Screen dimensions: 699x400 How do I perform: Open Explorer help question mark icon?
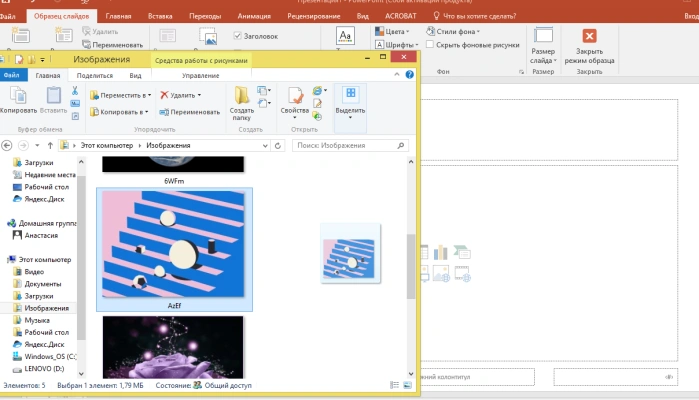410,74
